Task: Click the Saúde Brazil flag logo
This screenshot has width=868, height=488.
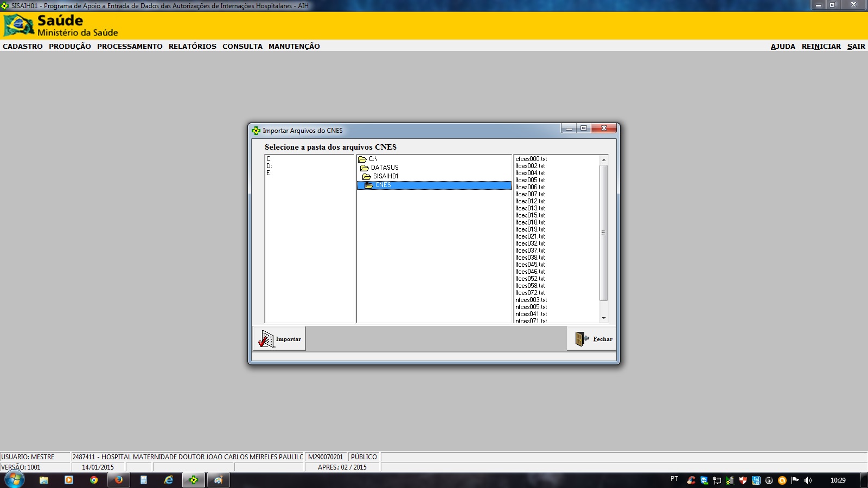Action: pyautogui.click(x=19, y=25)
